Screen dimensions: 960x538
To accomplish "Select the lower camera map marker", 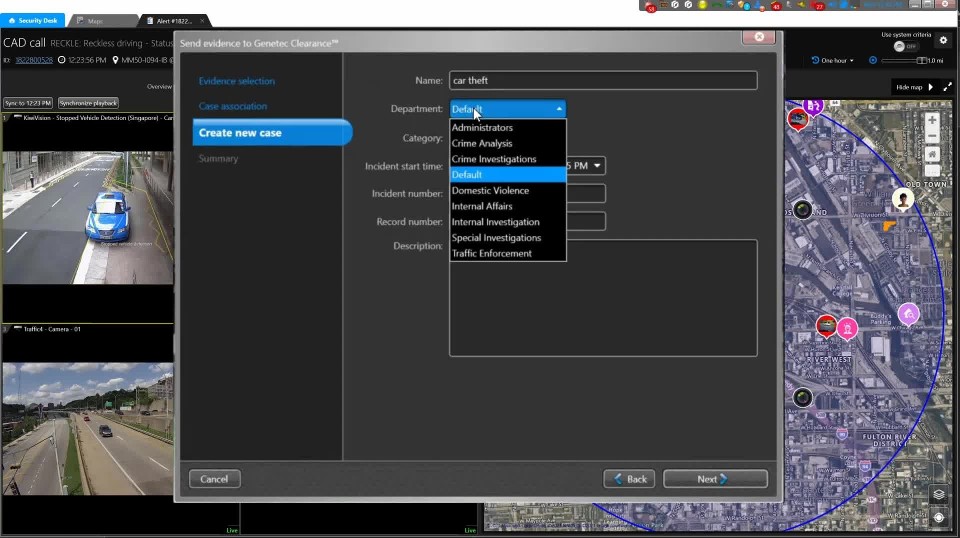I will [803, 398].
